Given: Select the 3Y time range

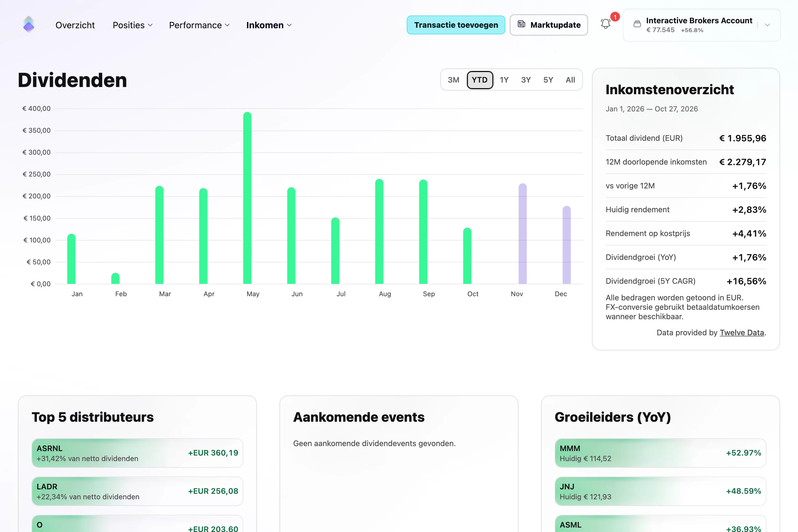Looking at the screenshot, I should [526, 80].
